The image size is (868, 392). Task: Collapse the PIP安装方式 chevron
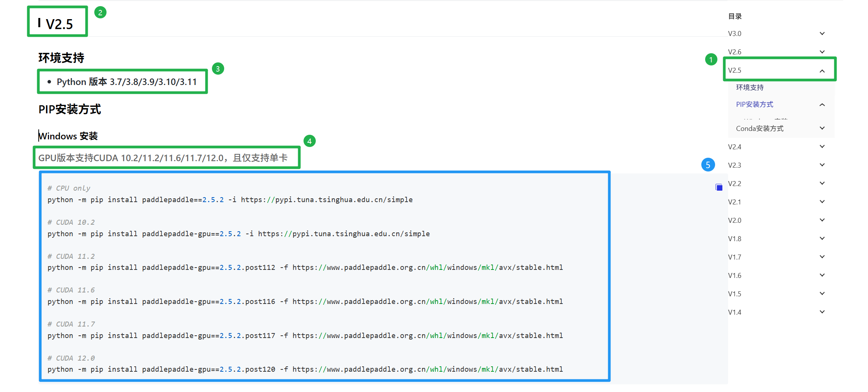(x=822, y=105)
